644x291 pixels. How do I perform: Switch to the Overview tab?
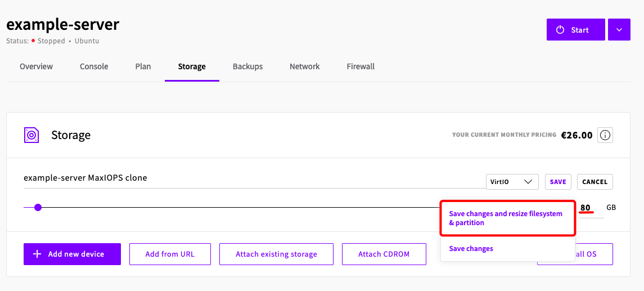tap(36, 66)
